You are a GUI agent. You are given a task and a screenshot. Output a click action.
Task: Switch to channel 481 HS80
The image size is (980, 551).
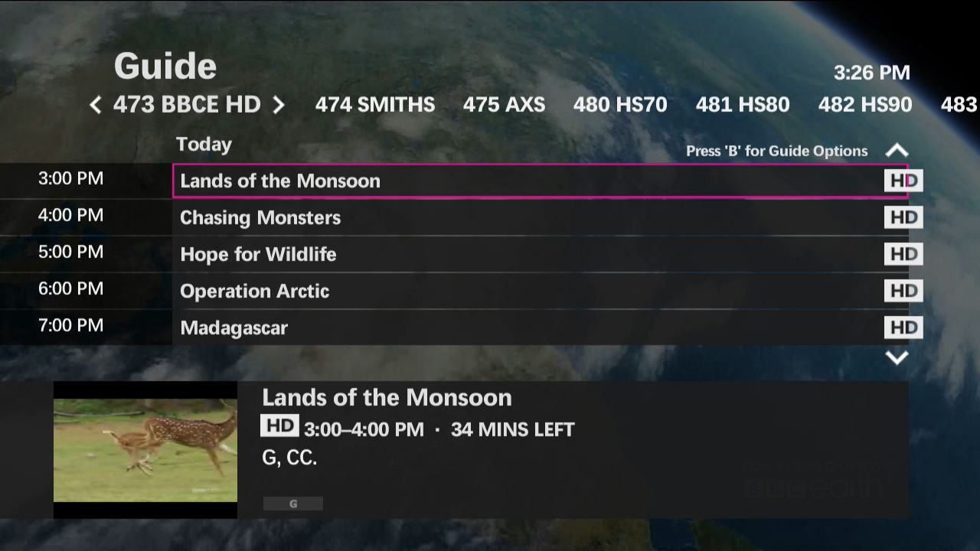click(x=742, y=105)
